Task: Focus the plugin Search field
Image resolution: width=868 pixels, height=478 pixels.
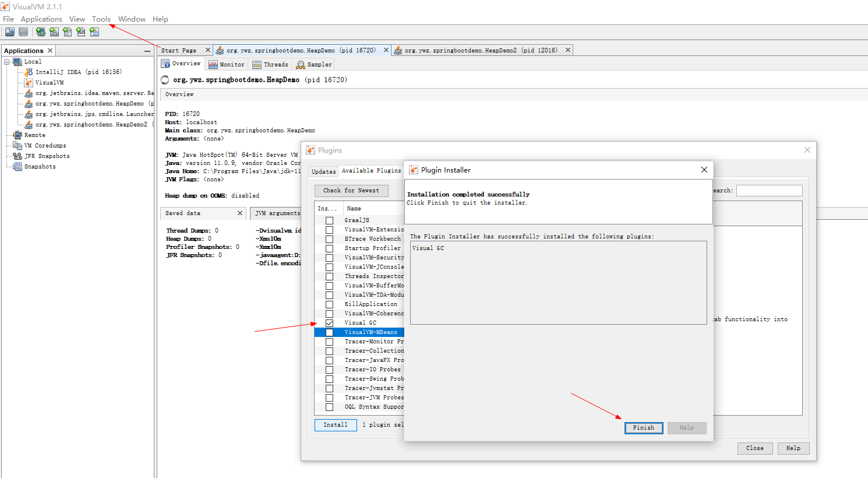Action: pos(769,191)
